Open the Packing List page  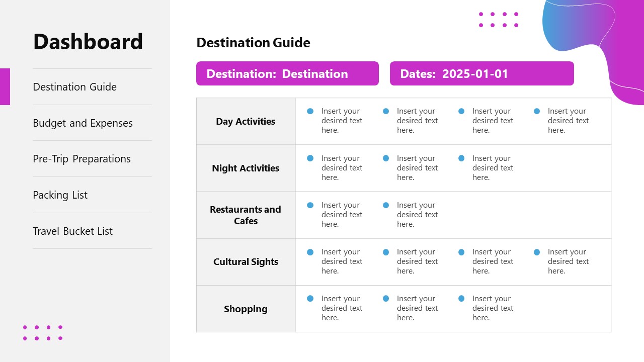pyautogui.click(x=60, y=195)
